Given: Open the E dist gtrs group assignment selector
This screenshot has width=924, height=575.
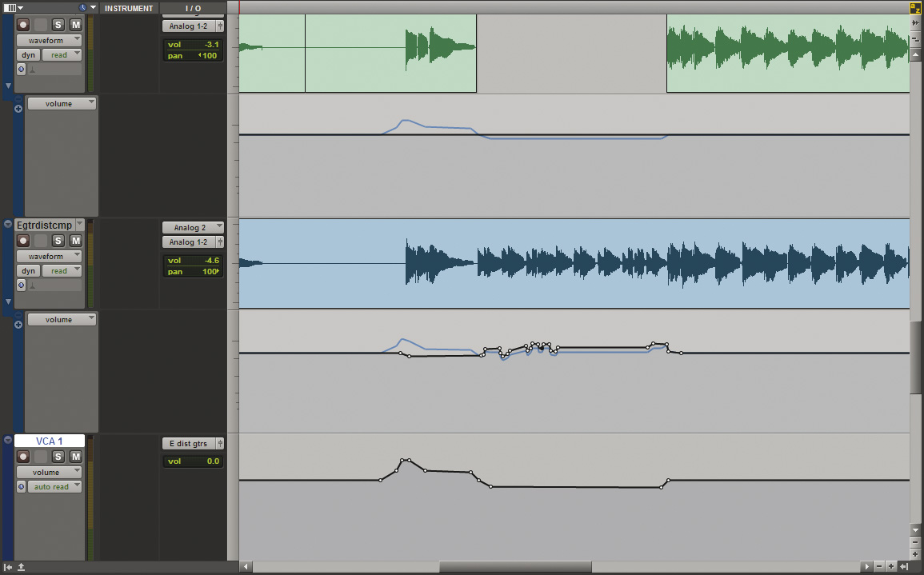Looking at the screenshot, I should [189, 444].
